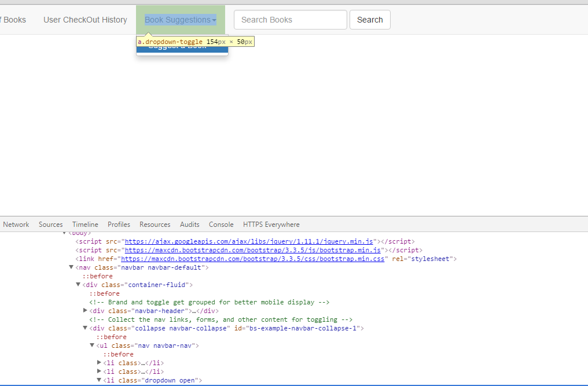Collapse the collapse navbar-collapse div node
Screen dimensions: 588x386
click(x=85, y=328)
